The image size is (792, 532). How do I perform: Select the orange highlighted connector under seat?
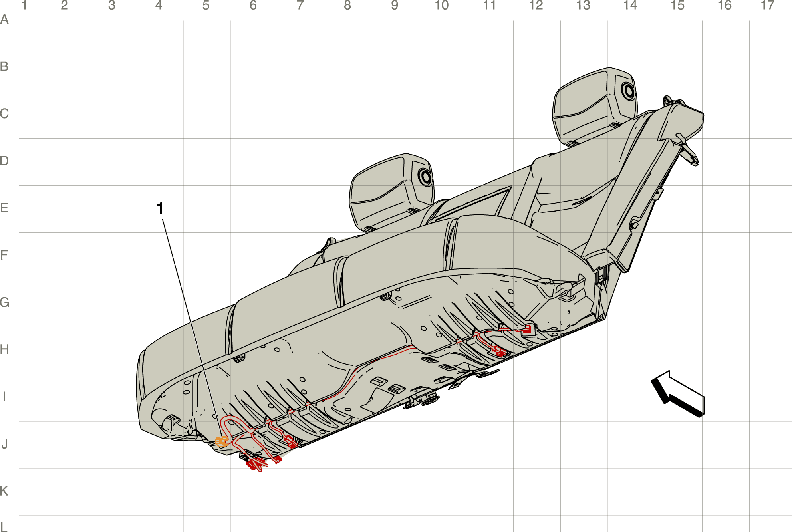point(222,441)
